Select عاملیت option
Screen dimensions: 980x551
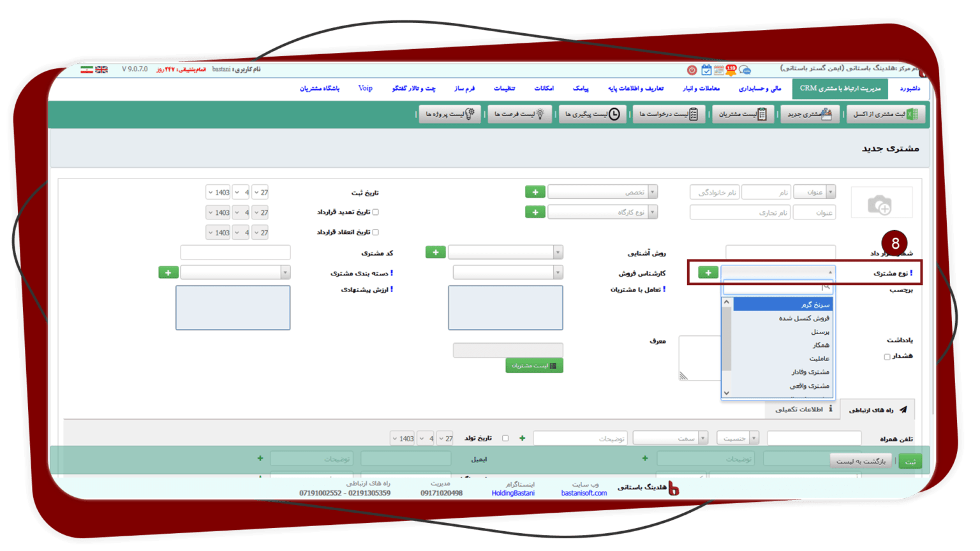783,358
